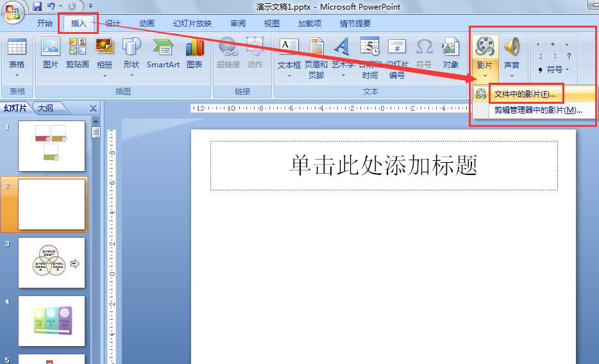Image resolution: width=599 pixels, height=364 pixels.
Task: Click the 单击此处添加标题 title placeholder
Action: pos(384,165)
